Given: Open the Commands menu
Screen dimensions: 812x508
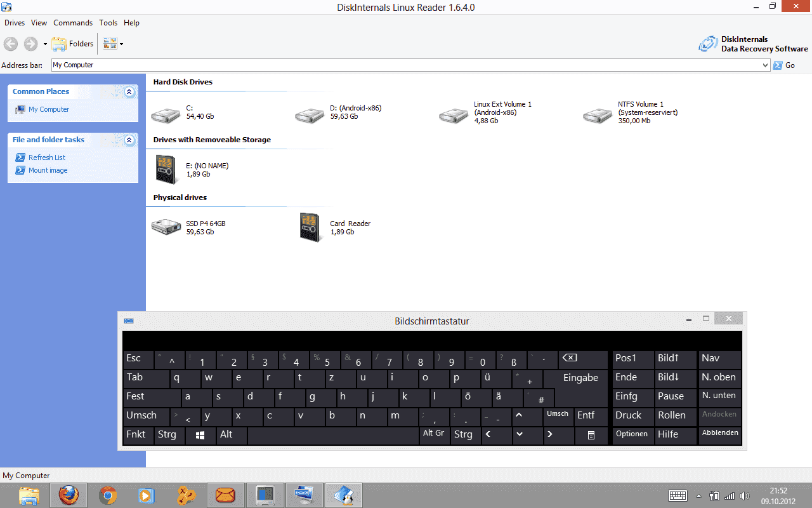Looking at the screenshot, I should (x=73, y=23).
